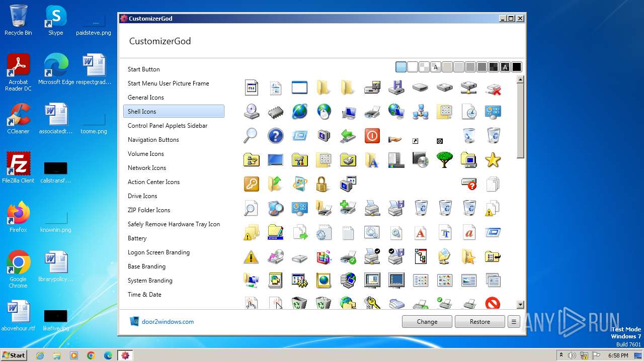Screen dimensions: 644x362
Task: Open the hamburger options menu button
Action: coord(514,322)
